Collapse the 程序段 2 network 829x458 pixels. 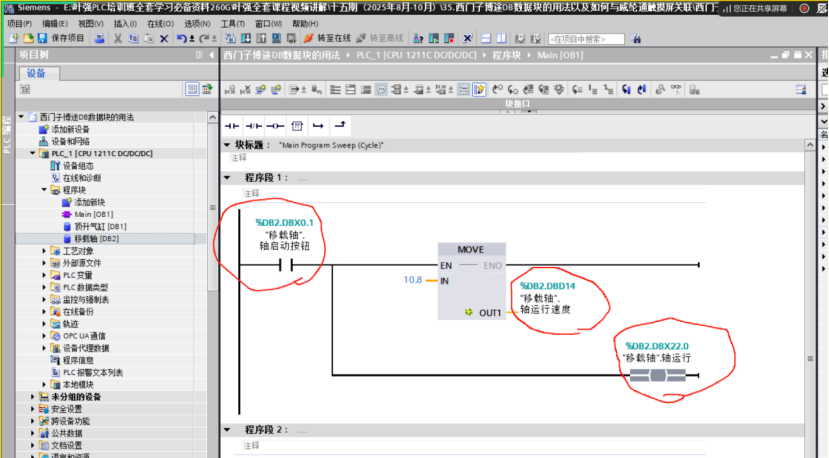(227, 429)
